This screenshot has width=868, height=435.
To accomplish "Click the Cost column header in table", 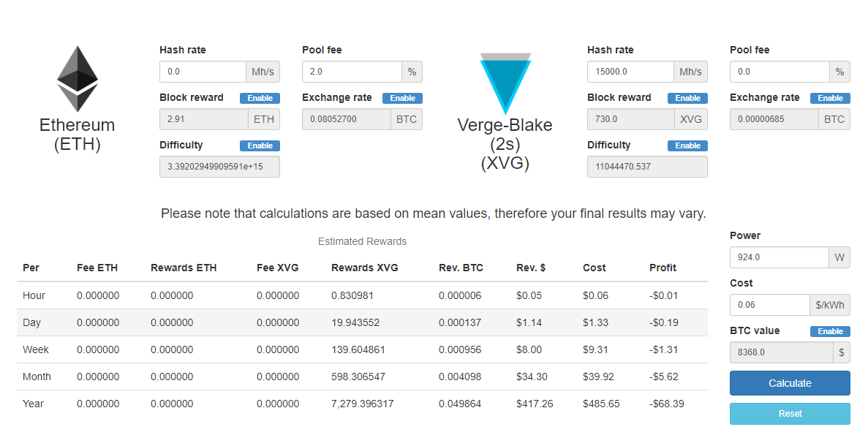I will click(595, 268).
